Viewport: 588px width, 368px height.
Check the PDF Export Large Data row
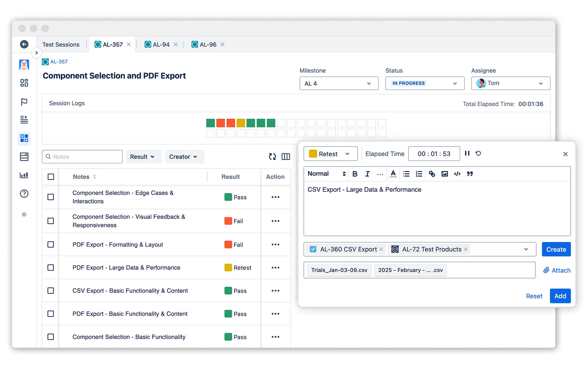coord(51,268)
